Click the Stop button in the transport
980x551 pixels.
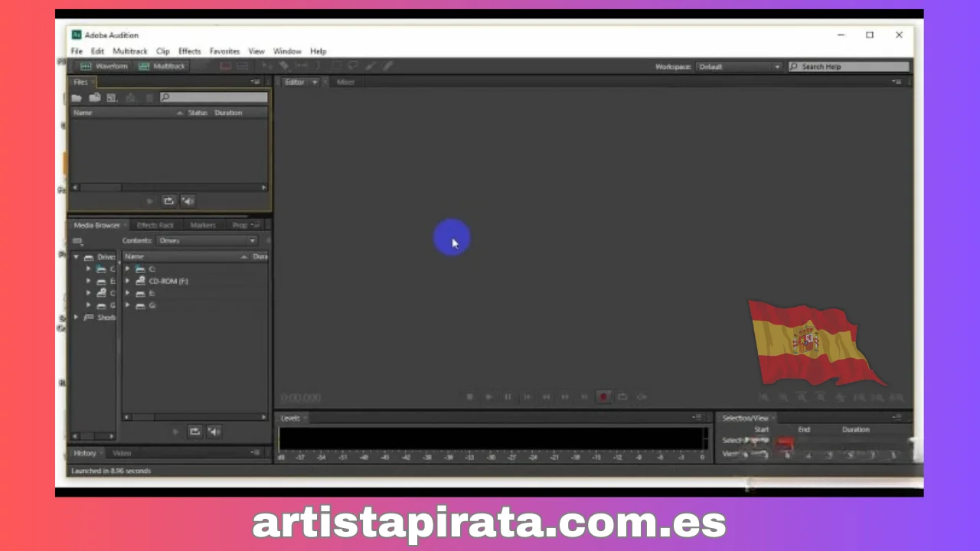(470, 397)
